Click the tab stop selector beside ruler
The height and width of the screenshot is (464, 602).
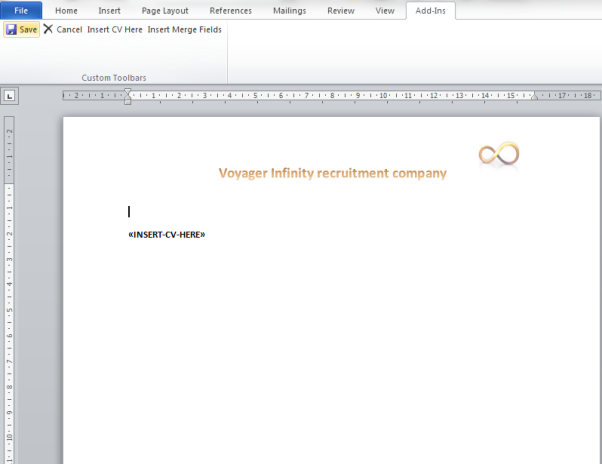click(9, 96)
